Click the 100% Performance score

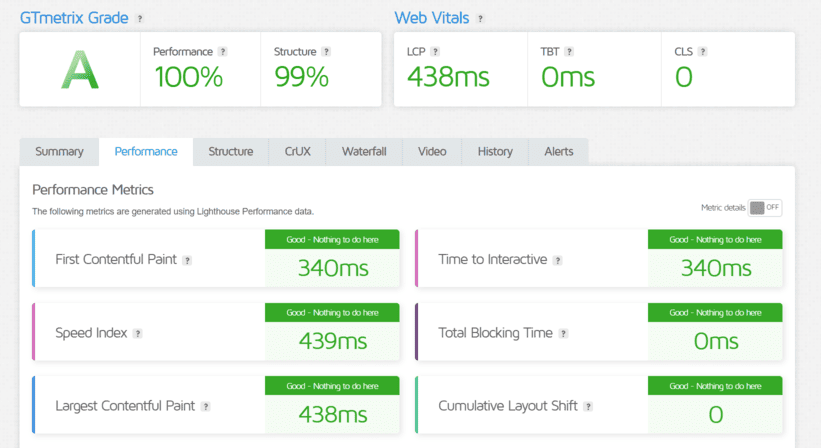click(x=188, y=77)
